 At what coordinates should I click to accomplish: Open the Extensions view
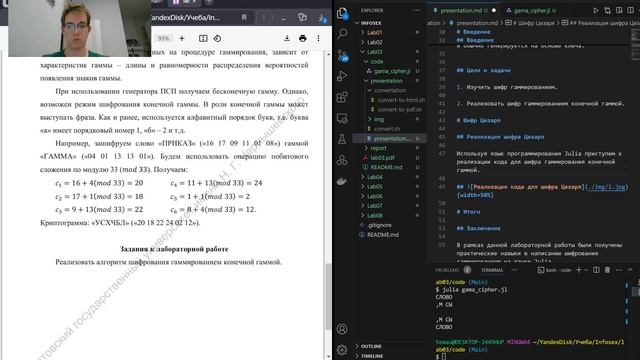(342, 97)
